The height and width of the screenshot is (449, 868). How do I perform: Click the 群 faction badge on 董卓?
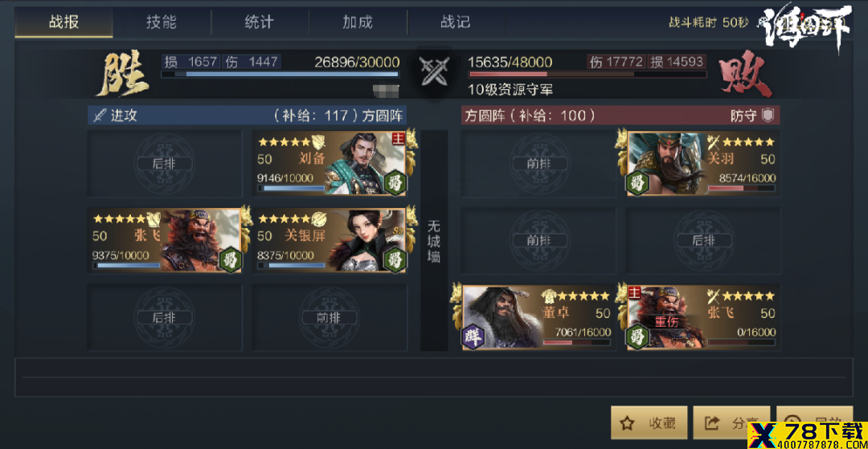(x=473, y=335)
